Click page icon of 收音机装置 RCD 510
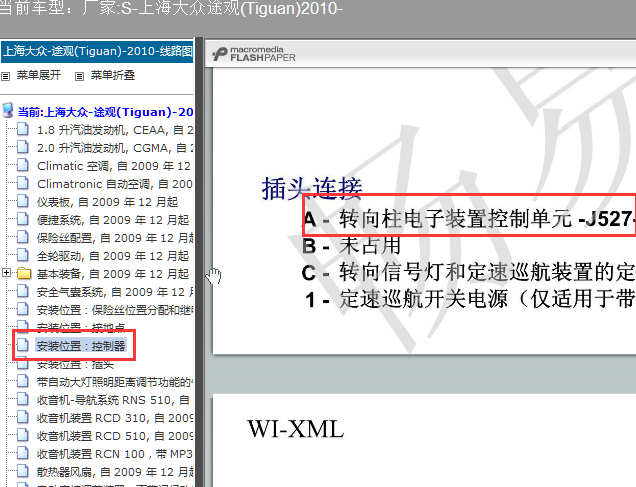This screenshot has width=636, height=487. (x=23, y=435)
